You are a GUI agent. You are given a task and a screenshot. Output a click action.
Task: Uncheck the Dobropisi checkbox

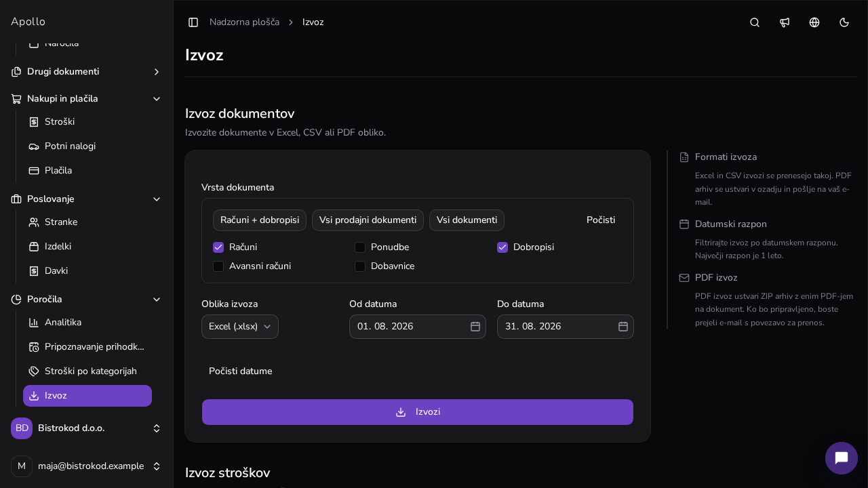tap(502, 247)
